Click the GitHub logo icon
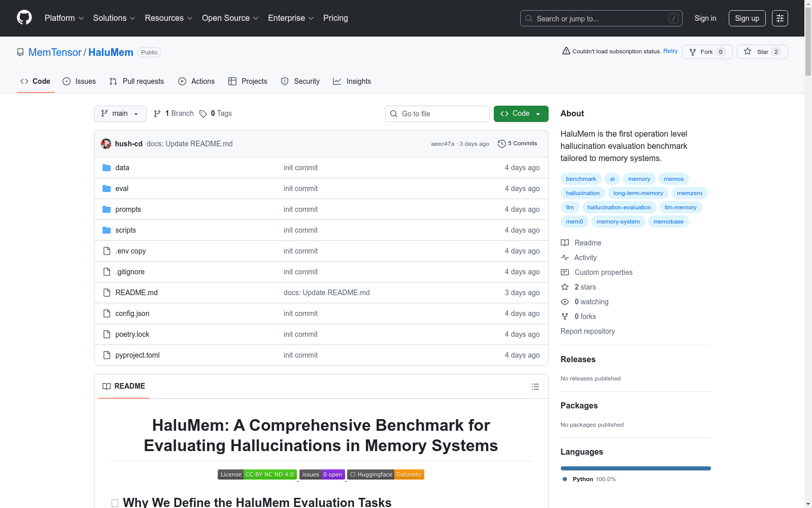The width and height of the screenshot is (812, 508). 24,18
